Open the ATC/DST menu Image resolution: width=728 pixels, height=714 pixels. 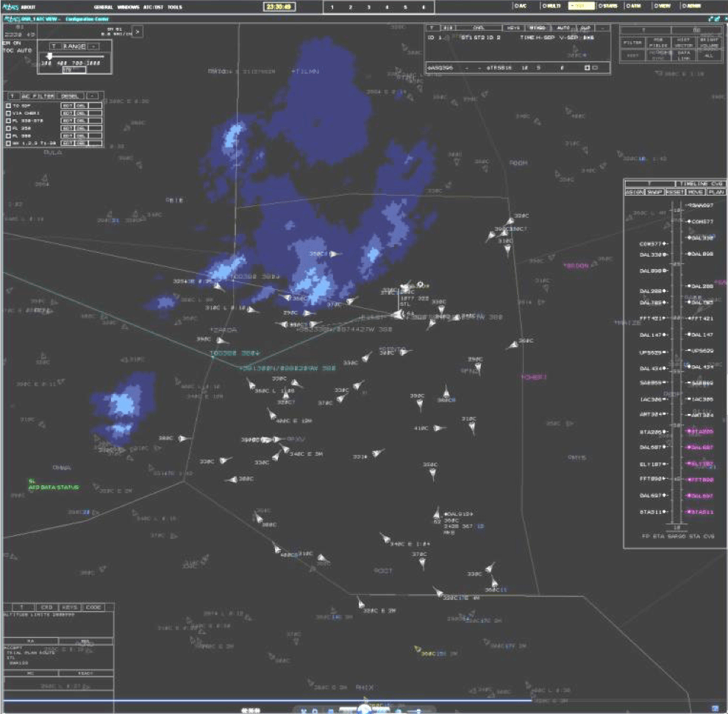coord(153,7)
